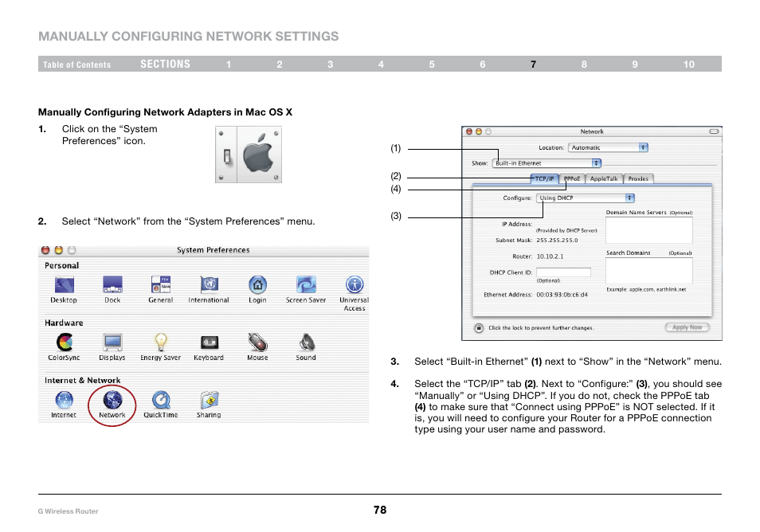This screenshot has height=532, width=760.
Task: Open the Internet preference icon
Action: (64, 401)
